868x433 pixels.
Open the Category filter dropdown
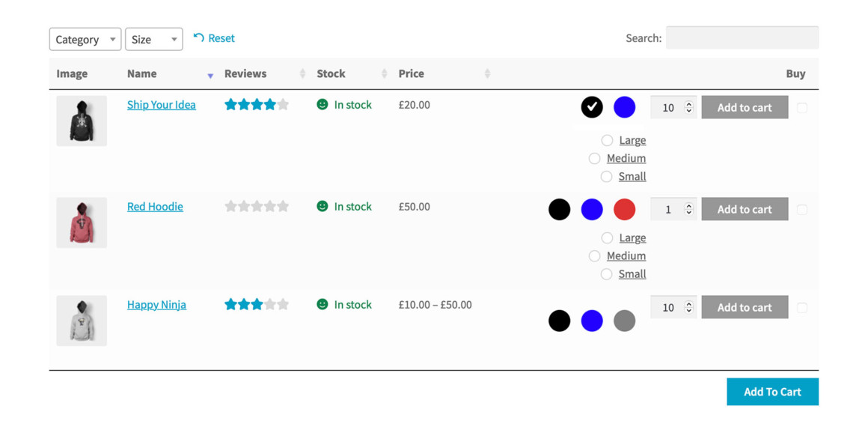click(x=85, y=40)
